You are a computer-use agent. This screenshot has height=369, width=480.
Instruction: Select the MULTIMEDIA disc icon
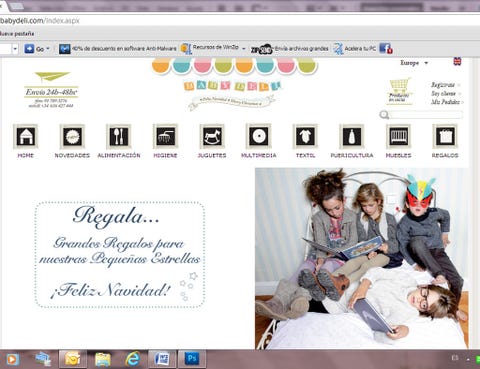coord(259,136)
